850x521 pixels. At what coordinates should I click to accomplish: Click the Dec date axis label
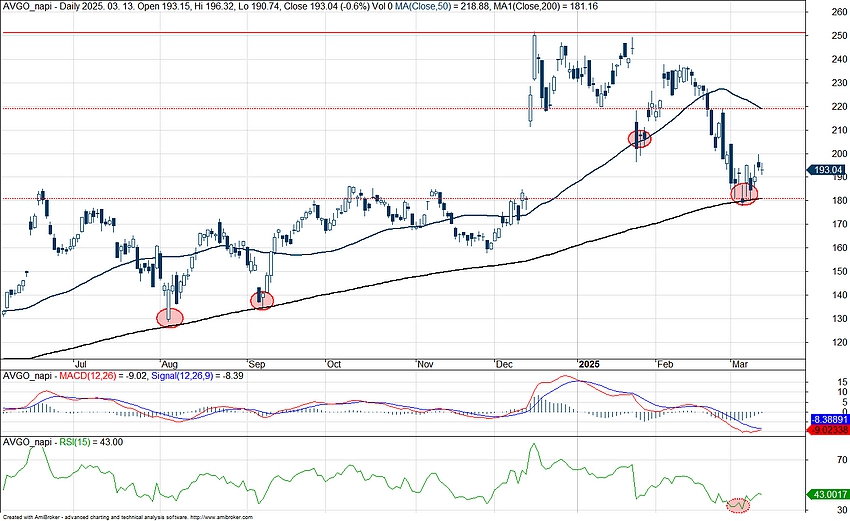coord(504,364)
